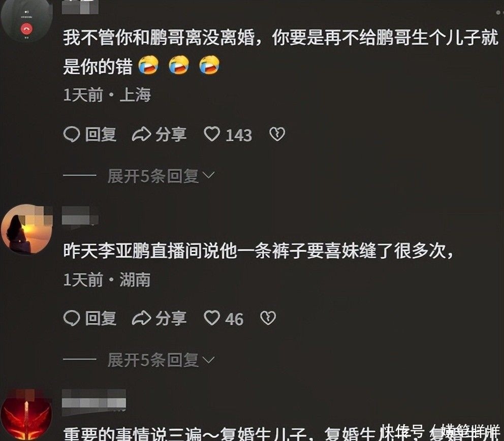Image resolution: width=504 pixels, height=441 pixels.
Task: Tap the three crying-laughing emojis in first comment
Action: pyautogui.click(x=179, y=65)
